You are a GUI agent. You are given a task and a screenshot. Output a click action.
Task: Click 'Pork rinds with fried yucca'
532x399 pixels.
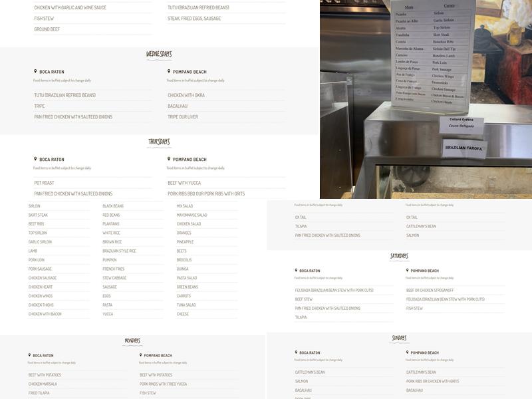[x=163, y=384]
